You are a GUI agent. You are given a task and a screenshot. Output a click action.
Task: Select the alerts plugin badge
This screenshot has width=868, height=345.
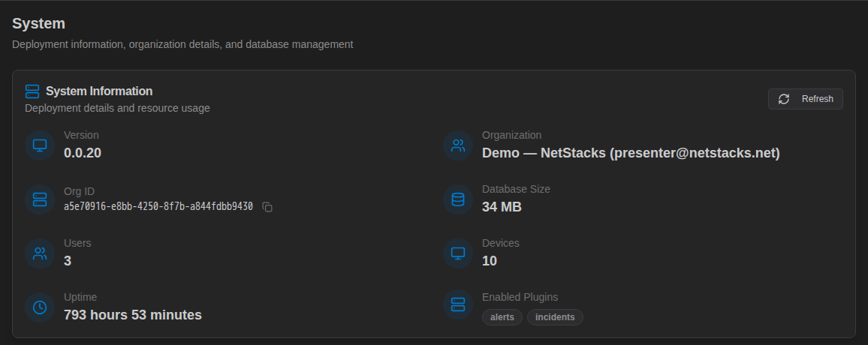502,317
